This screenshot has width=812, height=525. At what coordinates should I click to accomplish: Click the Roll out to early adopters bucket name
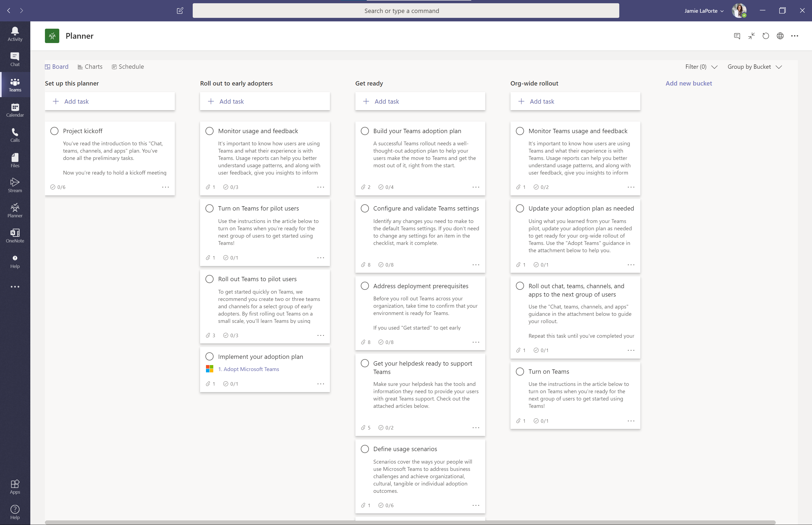236,84
